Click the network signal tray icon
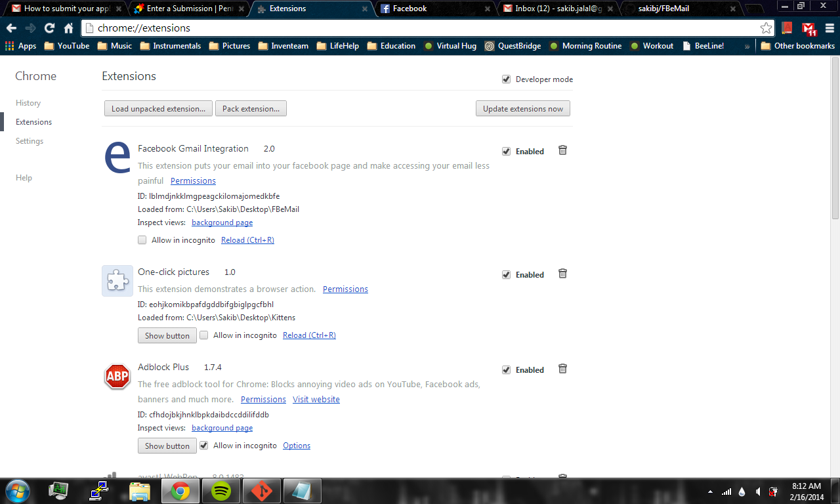 click(x=726, y=492)
